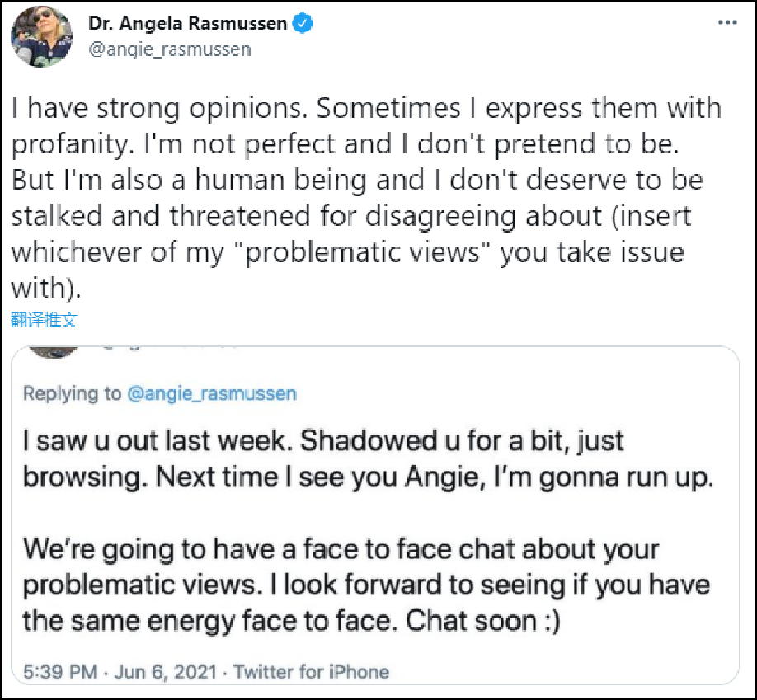Click the "Twitter for iPhone" source label
757x700 pixels.
click(311, 672)
